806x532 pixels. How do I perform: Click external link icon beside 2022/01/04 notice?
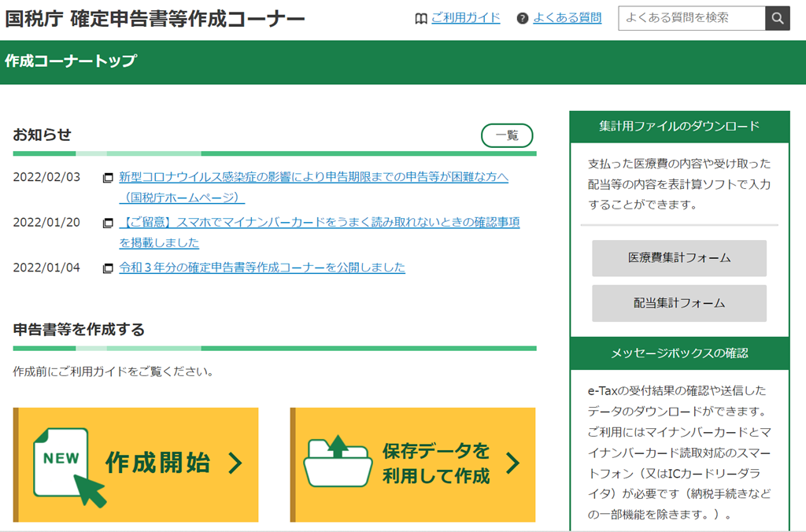(x=108, y=268)
